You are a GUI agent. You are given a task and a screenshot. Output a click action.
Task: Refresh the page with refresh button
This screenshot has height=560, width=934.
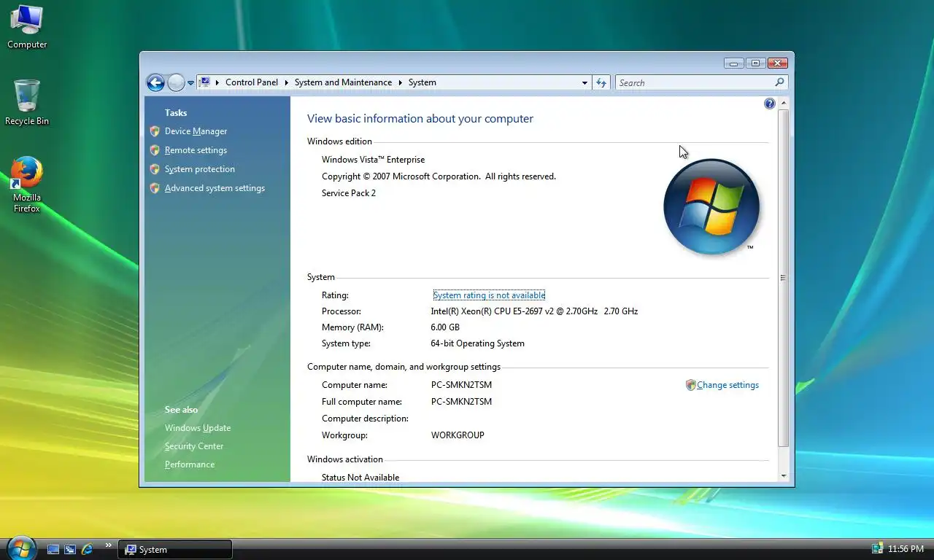[601, 82]
